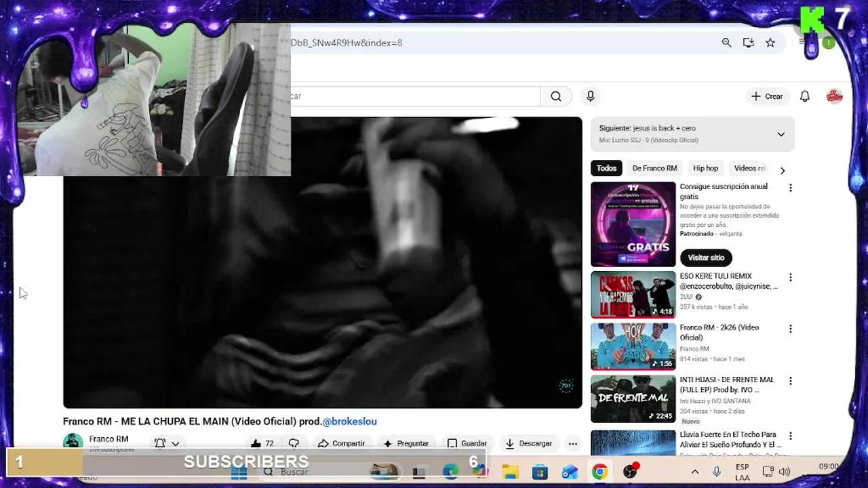Open the network and volume tray icons
868x488 pixels.
coord(776,472)
